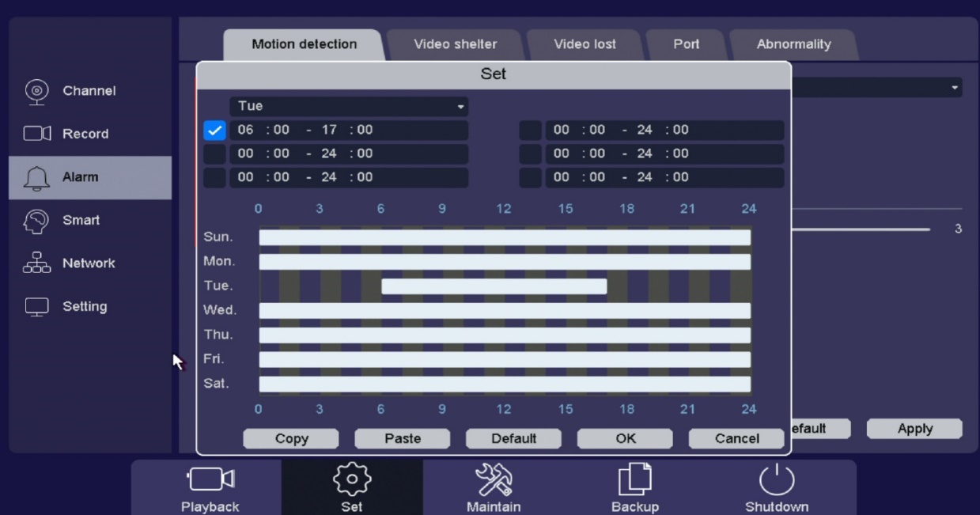
Task: Click the Copy button
Action: 291,439
